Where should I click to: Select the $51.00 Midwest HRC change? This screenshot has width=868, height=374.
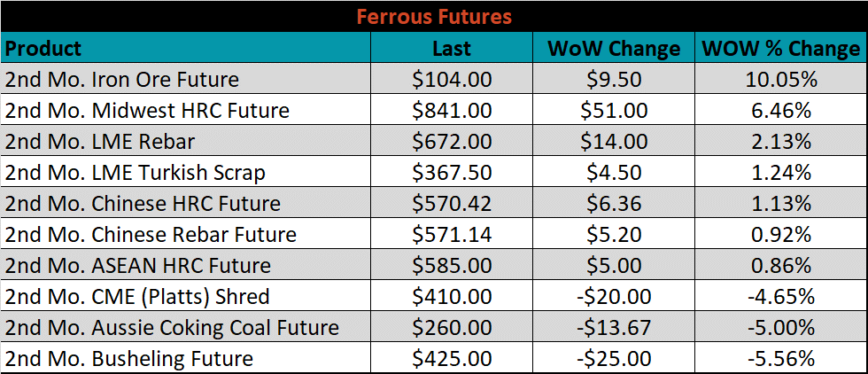coord(613,109)
